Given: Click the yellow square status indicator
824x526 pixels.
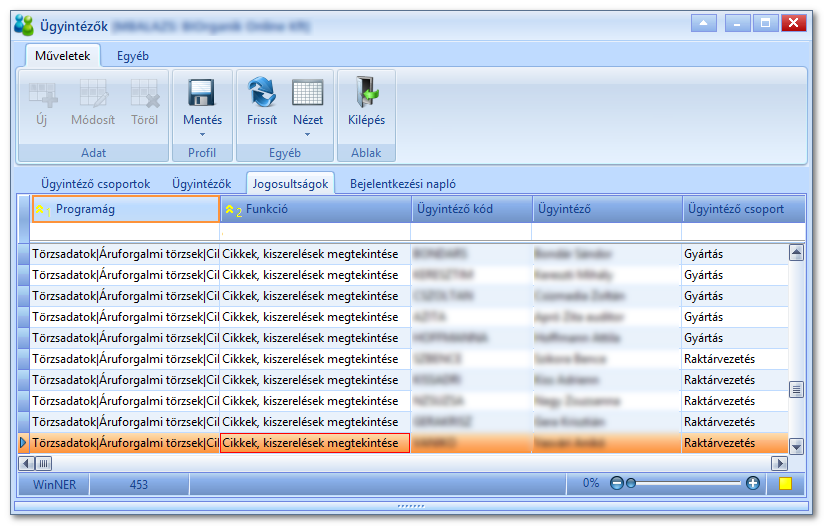Looking at the screenshot, I should [785, 483].
